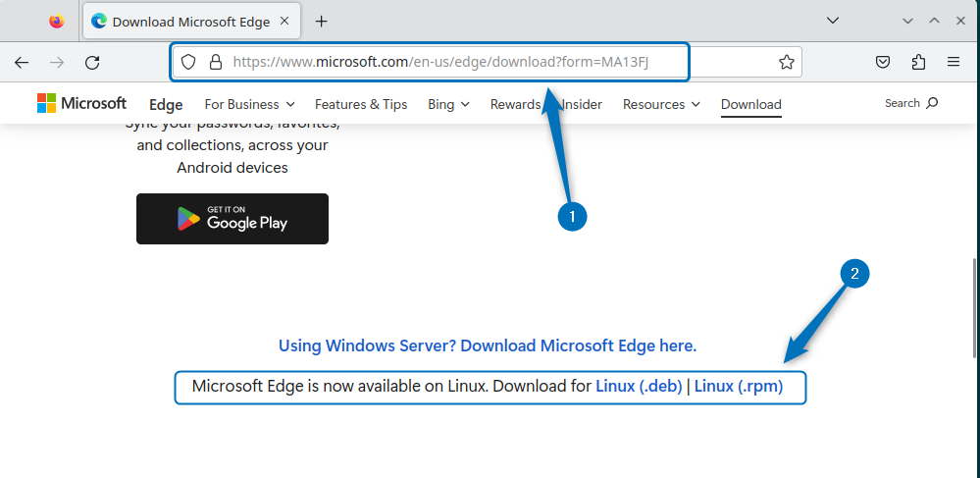Click the page vertical scrollbar thumb
The height and width of the screenshot is (478, 980).
tap(976, 308)
